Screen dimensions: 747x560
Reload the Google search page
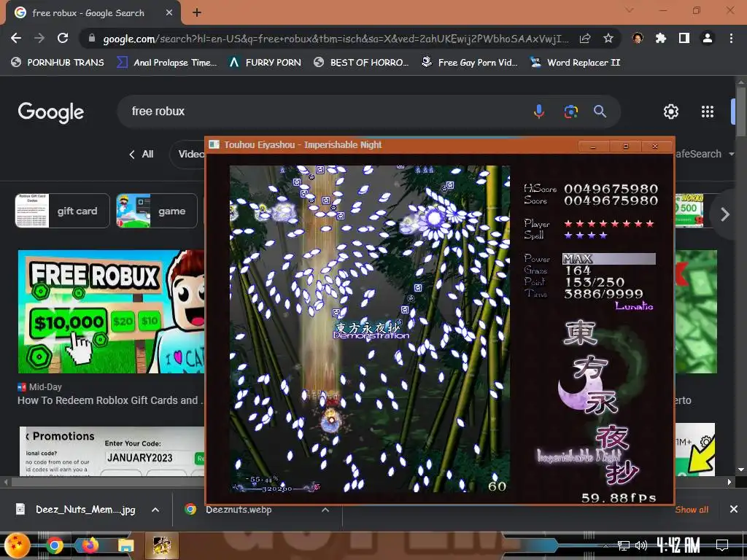coord(63,38)
